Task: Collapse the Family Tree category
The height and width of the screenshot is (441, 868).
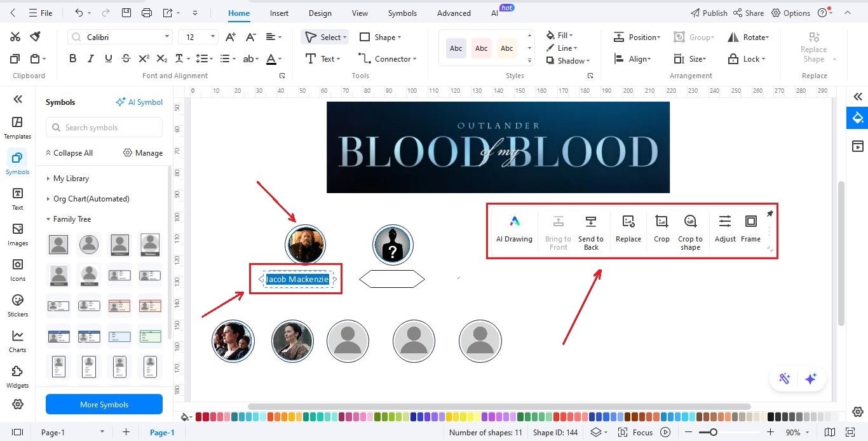Action: pos(69,219)
